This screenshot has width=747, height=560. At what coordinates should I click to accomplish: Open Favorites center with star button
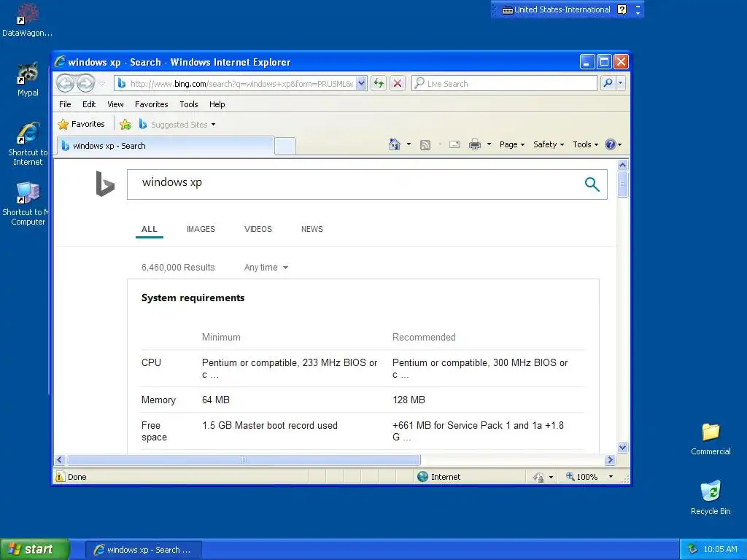[81, 124]
